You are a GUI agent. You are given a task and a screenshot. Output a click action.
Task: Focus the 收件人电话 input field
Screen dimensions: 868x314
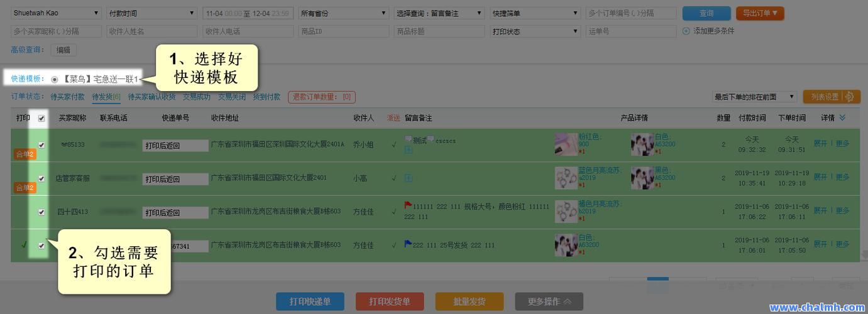248,31
